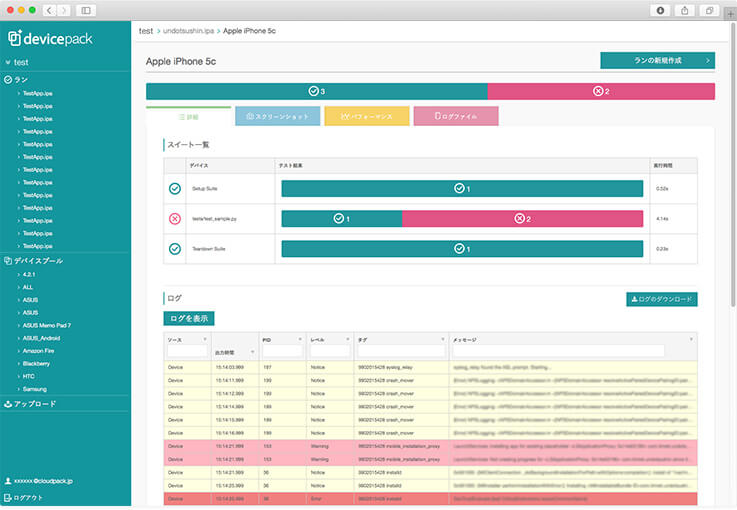The image size is (737, 510).
Task: Click the ログを表示 button
Action: [189, 319]
